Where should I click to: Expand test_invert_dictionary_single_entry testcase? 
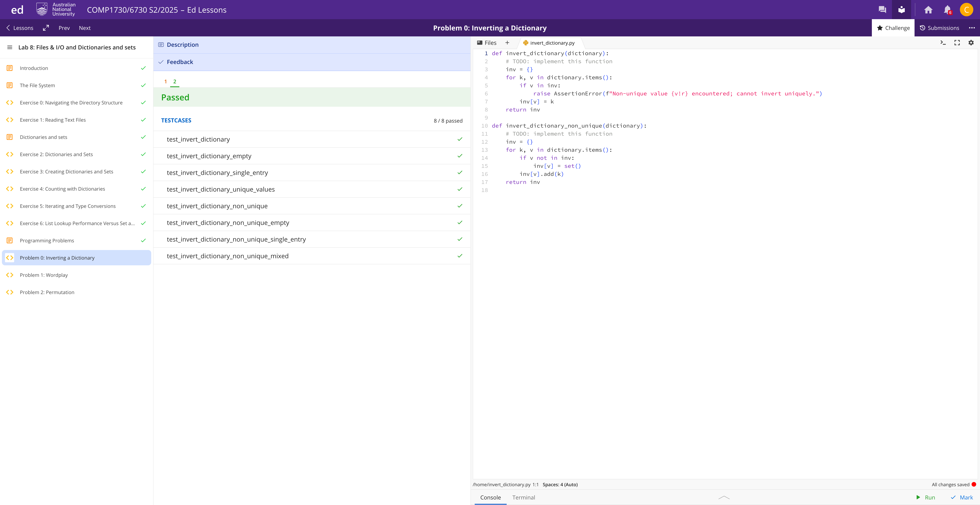click(x=312, y=173)
